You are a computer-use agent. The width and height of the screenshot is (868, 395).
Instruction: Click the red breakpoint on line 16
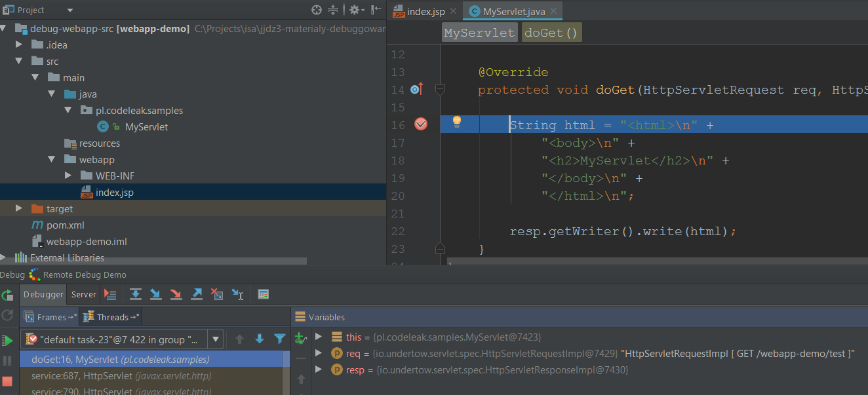coord(421,123)
